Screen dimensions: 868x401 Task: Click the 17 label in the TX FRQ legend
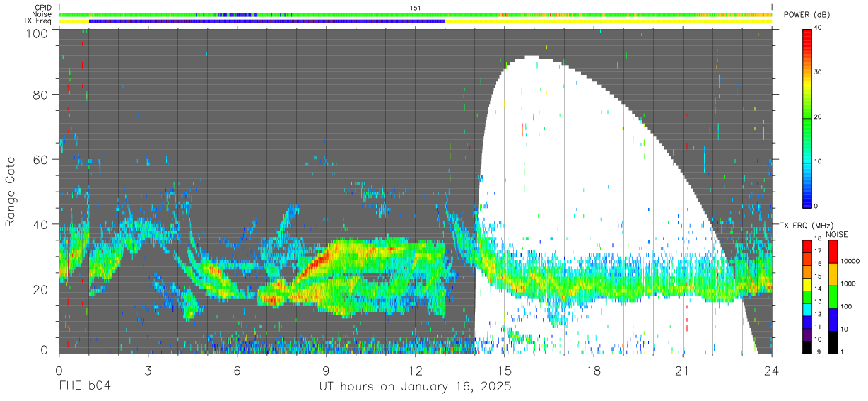(818, 251)
